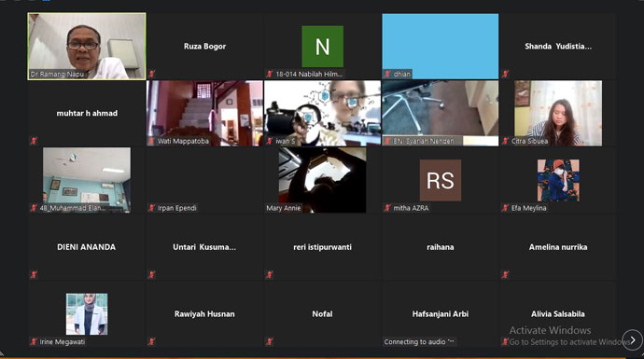
Task: Click muted mic icon beside Irine Megawati
Action: 35,341
